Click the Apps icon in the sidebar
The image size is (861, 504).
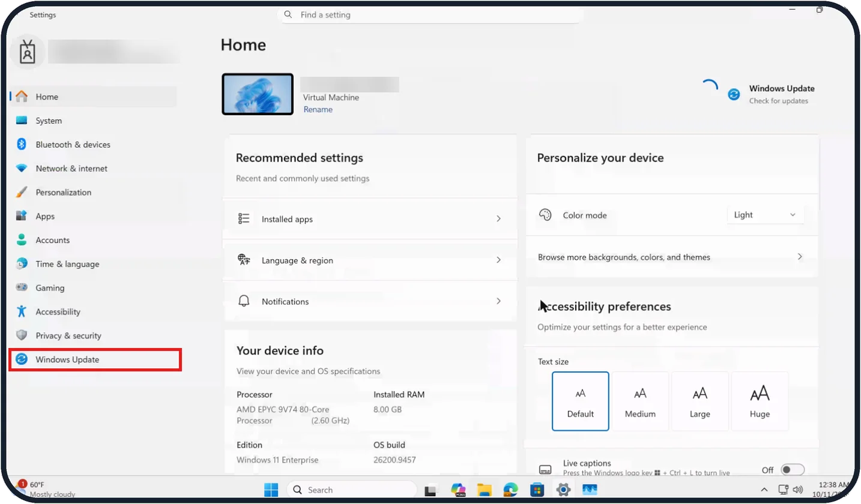pos(22,216)
